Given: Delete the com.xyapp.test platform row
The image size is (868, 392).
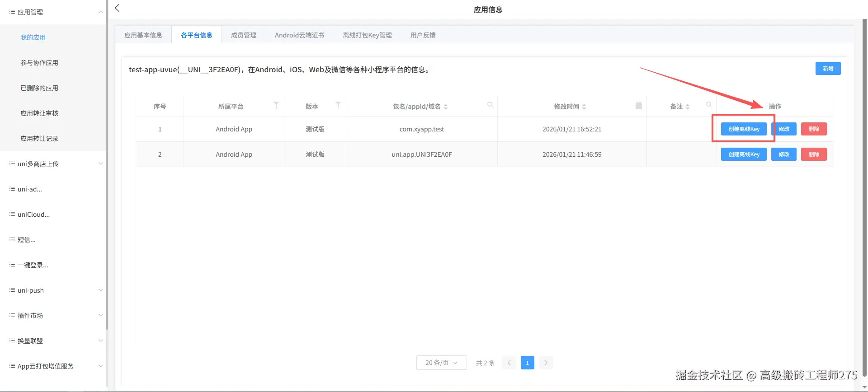Looking at the screenshot, I should pos(814,129).
